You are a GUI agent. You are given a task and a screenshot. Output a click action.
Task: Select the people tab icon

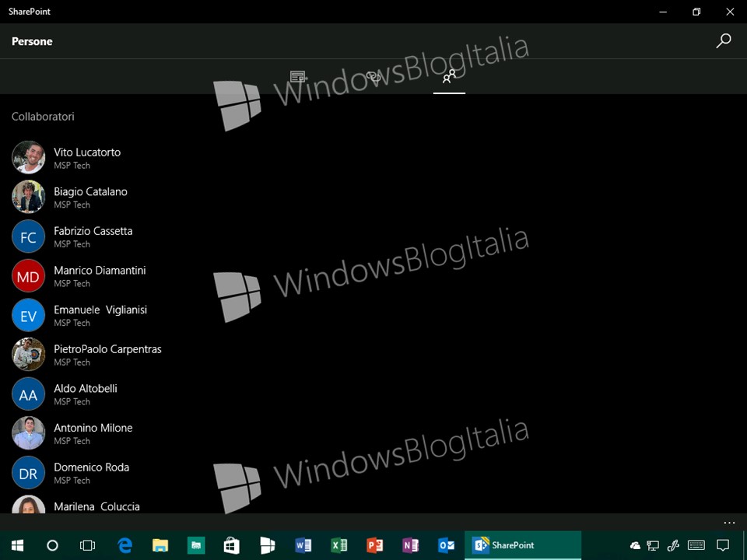[x=449, y=76]
